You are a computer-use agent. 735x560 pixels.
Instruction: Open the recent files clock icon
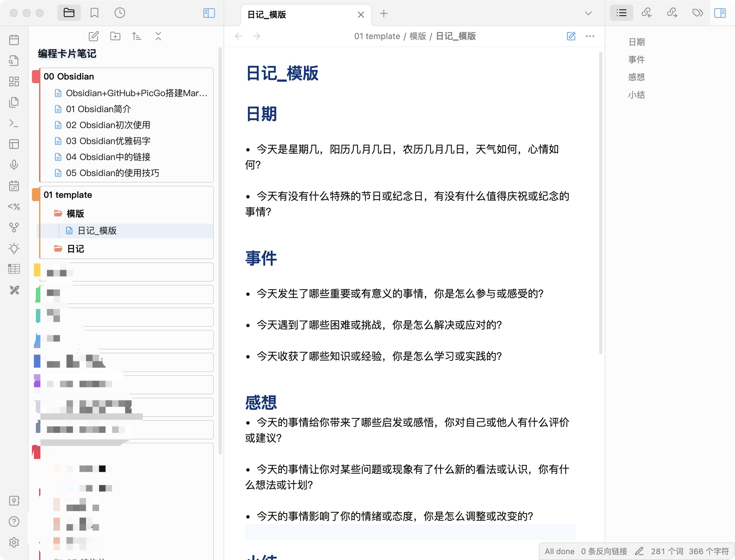120,13
